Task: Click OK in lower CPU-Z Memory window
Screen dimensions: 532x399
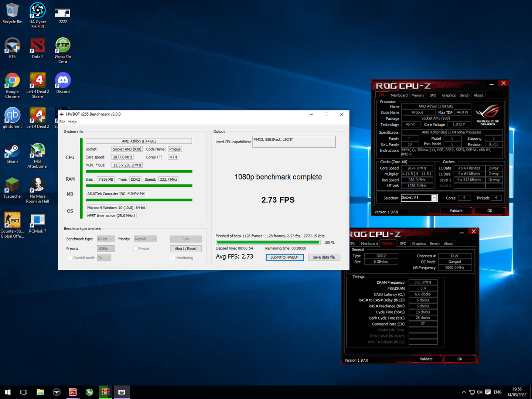Action: [x=460, y=359]
